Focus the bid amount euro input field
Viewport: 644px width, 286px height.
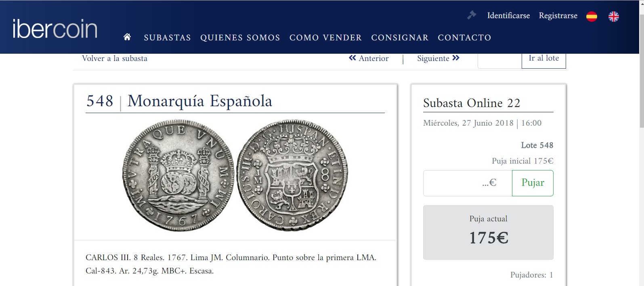(468, 183)
